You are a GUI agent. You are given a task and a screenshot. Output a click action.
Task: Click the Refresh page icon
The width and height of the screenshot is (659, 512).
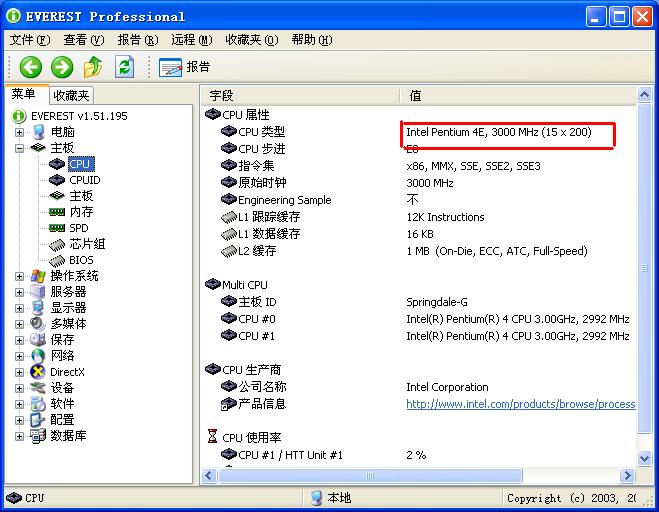(124, 67)
